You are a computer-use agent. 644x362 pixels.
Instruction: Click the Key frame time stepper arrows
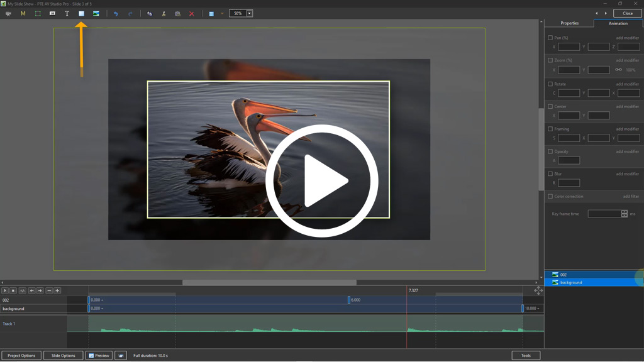(625, 214)
